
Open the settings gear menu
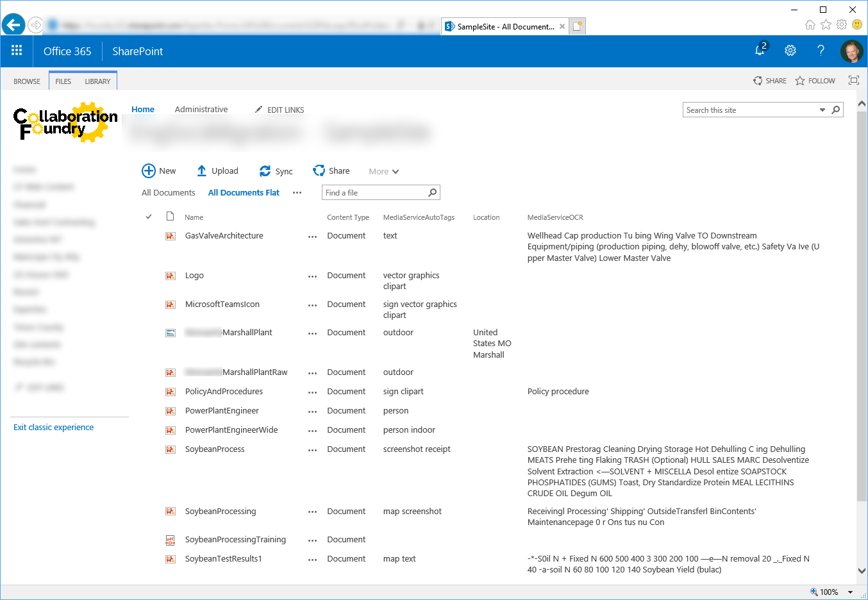coord(790,51)
